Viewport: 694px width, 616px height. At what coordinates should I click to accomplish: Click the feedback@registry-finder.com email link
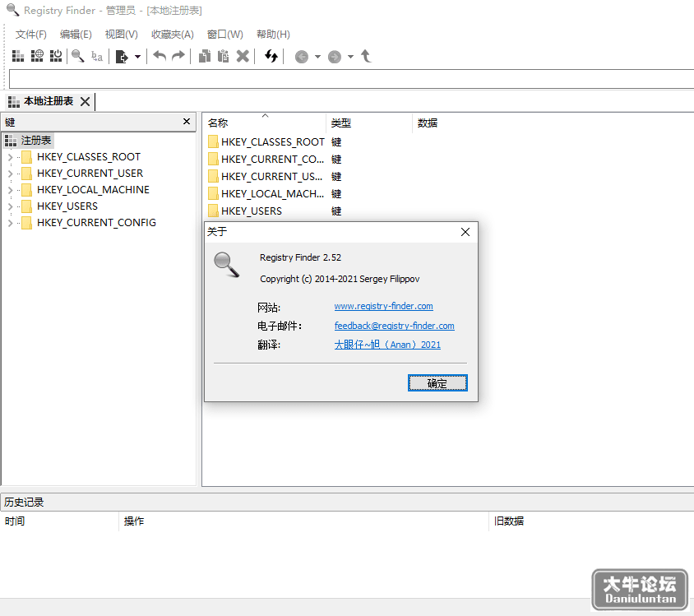pos(394,326)
